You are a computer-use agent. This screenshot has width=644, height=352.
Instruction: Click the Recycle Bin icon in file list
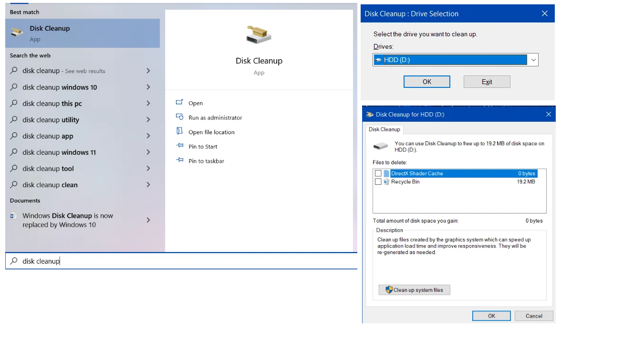[x=386, y=182]
